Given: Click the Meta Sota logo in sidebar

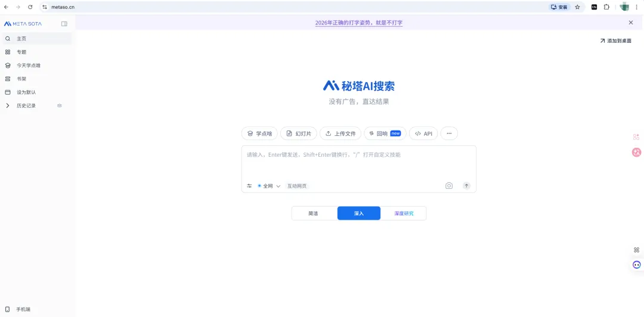Looking at the screenshot, I should pyautogui.click(x=23, y=24).
